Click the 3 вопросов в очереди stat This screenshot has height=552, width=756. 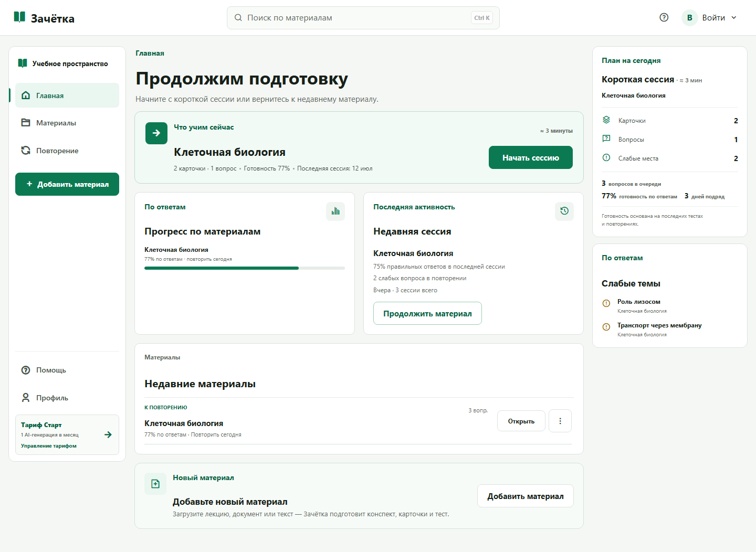[x=632, y=184]
